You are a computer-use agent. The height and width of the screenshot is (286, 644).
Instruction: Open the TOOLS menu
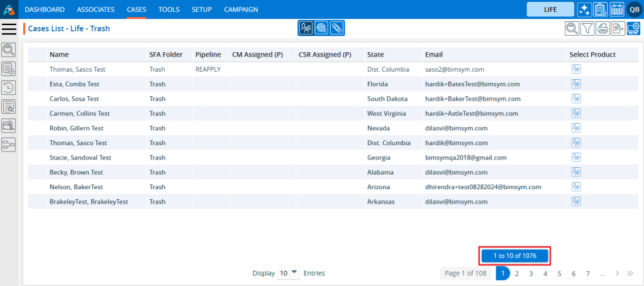[169, 9]
